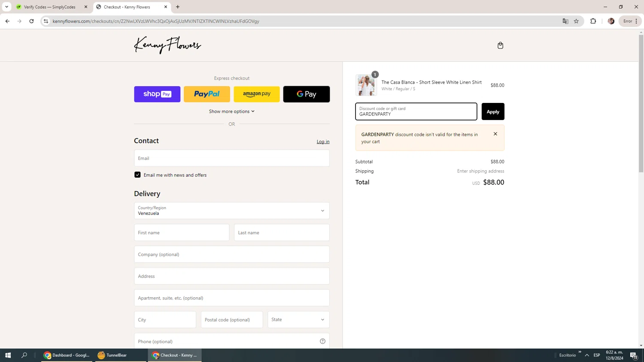Click the $88.00 total amount
Viewport: 644px width, 362px height.
(494, 182)
